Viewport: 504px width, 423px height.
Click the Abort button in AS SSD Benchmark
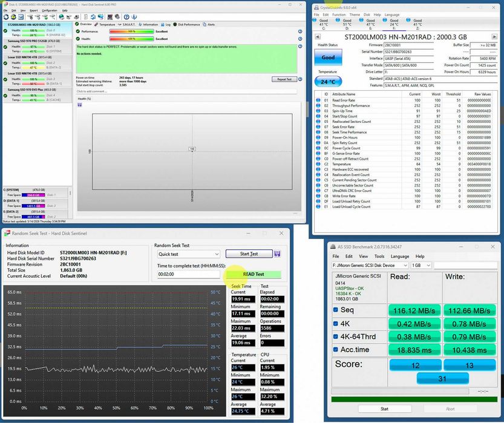click(450, 409)
